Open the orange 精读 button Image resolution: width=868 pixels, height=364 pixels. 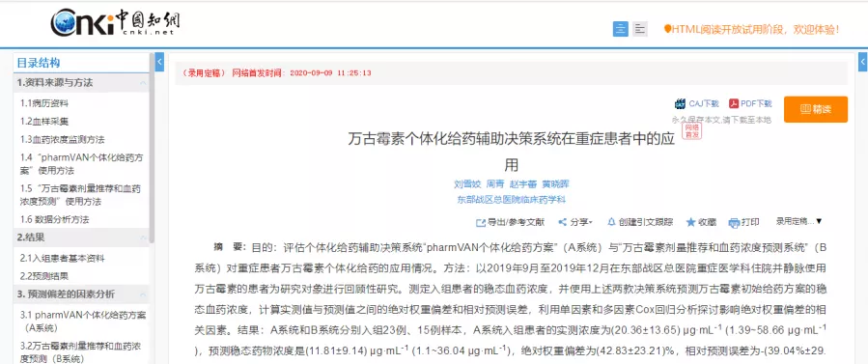coord(816,109)
